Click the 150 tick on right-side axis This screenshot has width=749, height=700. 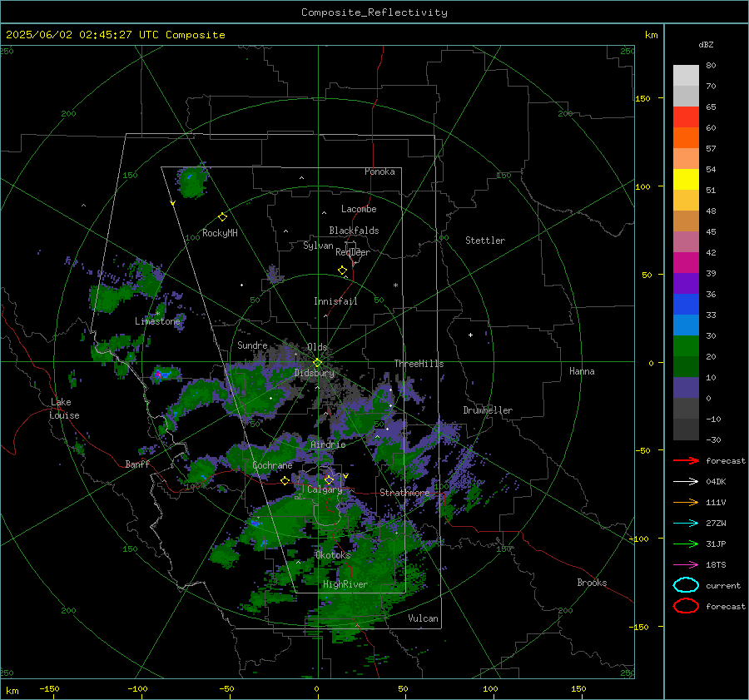[x=642, y=98]
